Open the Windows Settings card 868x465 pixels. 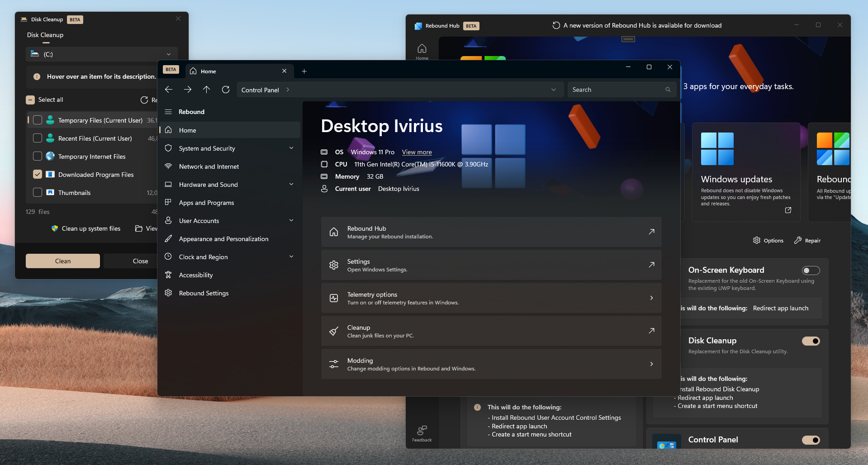pos(491,265)
